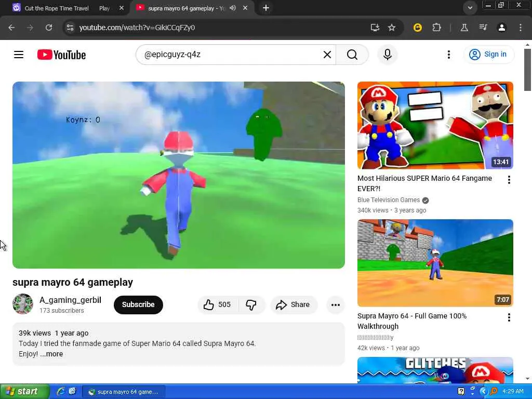Open Chrome profile avatar icon
532x399 pixels.
click(x=502, y=28)
